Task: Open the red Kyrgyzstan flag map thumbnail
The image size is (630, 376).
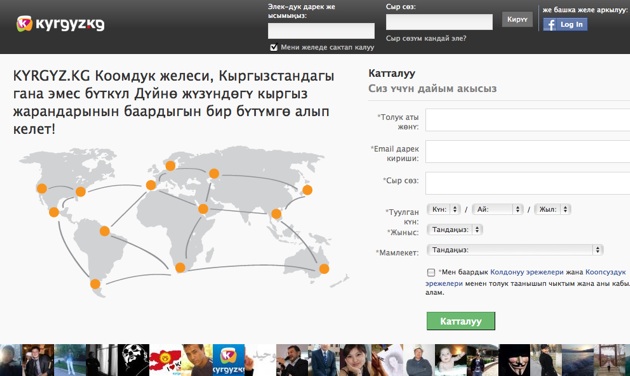Action: (165, 360)
